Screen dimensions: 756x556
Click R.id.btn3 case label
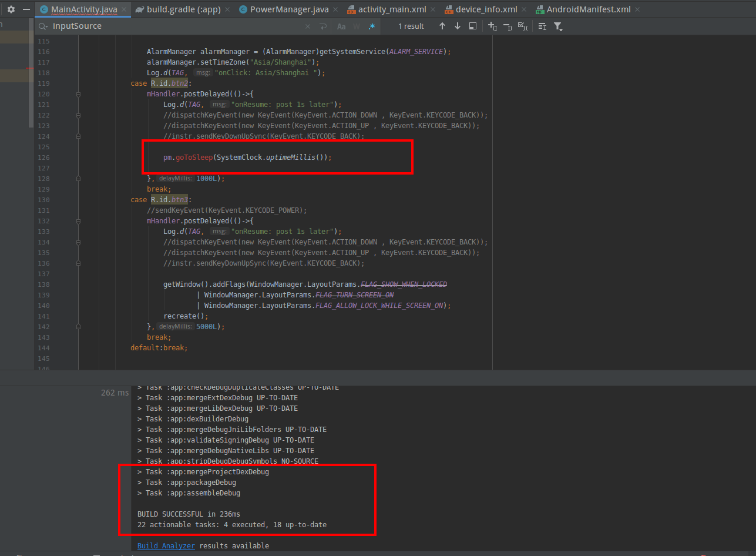169,200
